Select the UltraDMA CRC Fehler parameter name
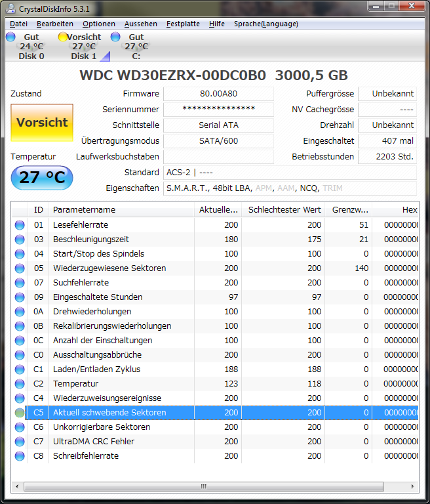The image size is (430, 504). click(94, 442)
